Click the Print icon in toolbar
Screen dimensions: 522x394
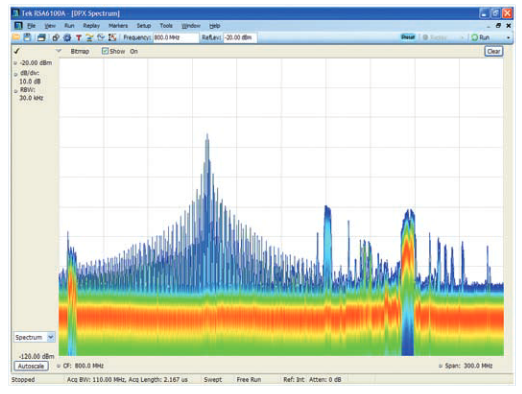click(x=42, y=38)
